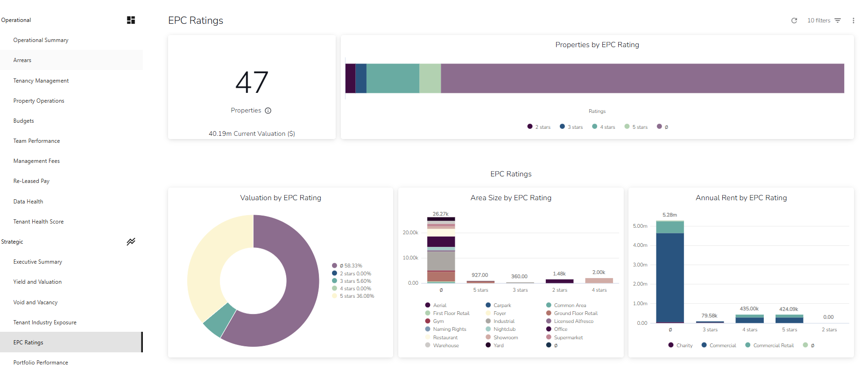This screenshot has height=371, width=868.
Task: Collapse the Operational section header
Action: click(x=16, y=20)
